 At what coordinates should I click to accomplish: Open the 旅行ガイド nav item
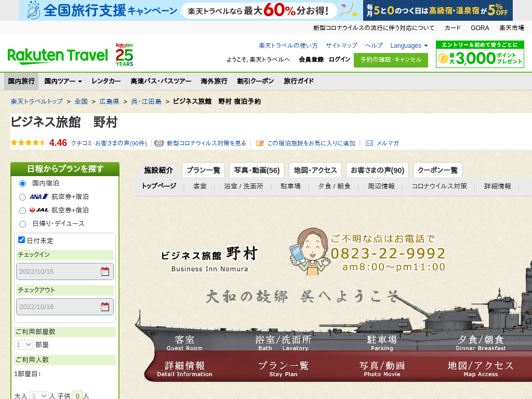[299, 81]
